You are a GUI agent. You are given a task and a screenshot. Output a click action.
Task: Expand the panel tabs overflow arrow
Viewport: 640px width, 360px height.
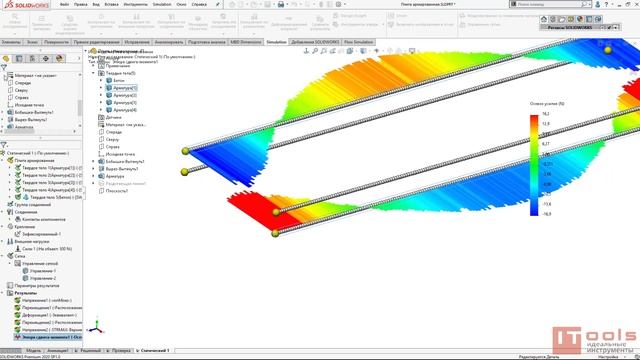point(79,58)
